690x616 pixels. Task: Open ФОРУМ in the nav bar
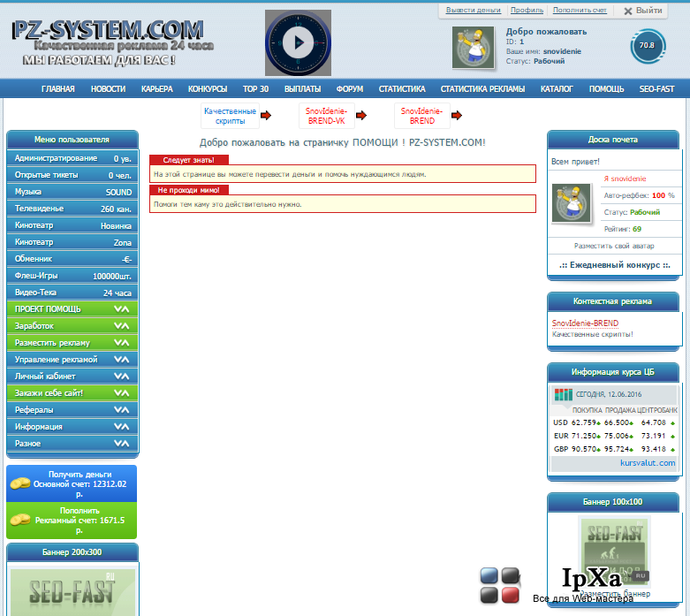coord(350,89)
